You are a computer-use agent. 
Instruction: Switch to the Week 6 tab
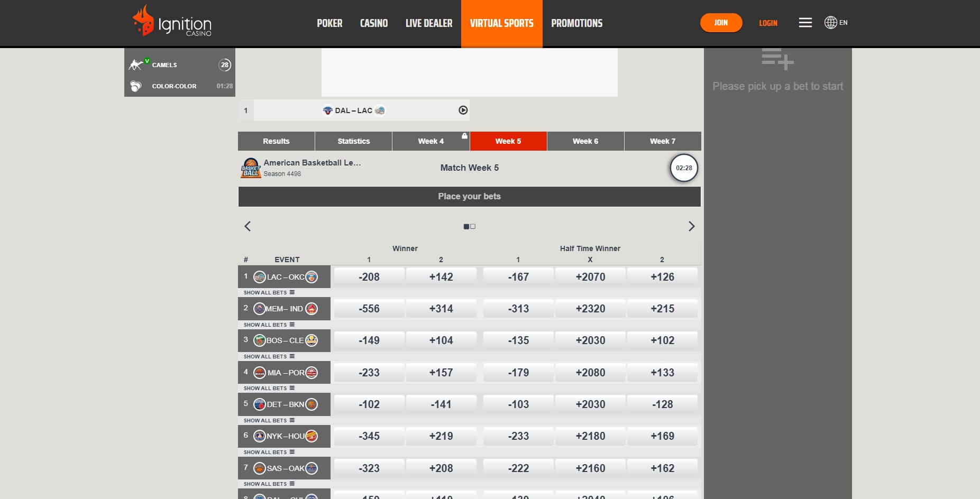[585, 141]
